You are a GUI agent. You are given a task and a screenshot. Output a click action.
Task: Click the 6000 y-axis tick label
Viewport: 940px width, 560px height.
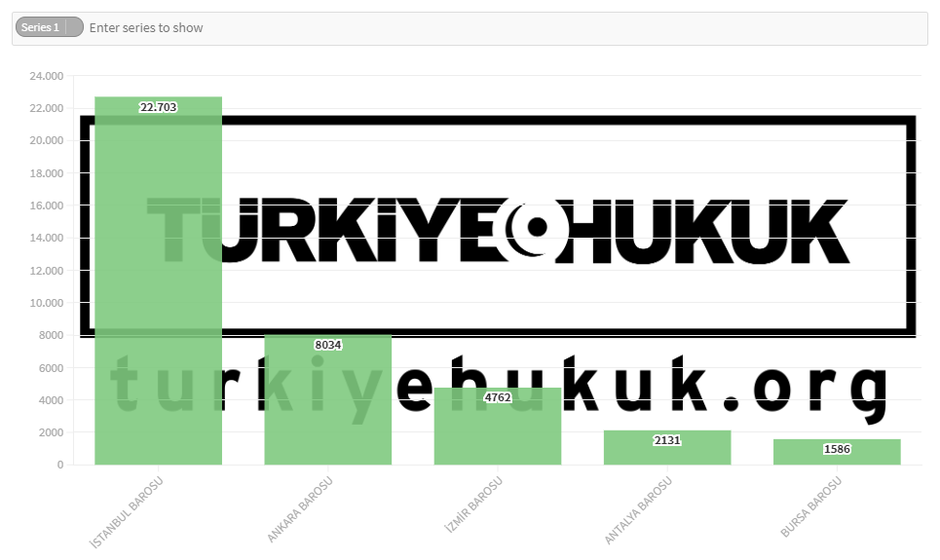[51, 367]
